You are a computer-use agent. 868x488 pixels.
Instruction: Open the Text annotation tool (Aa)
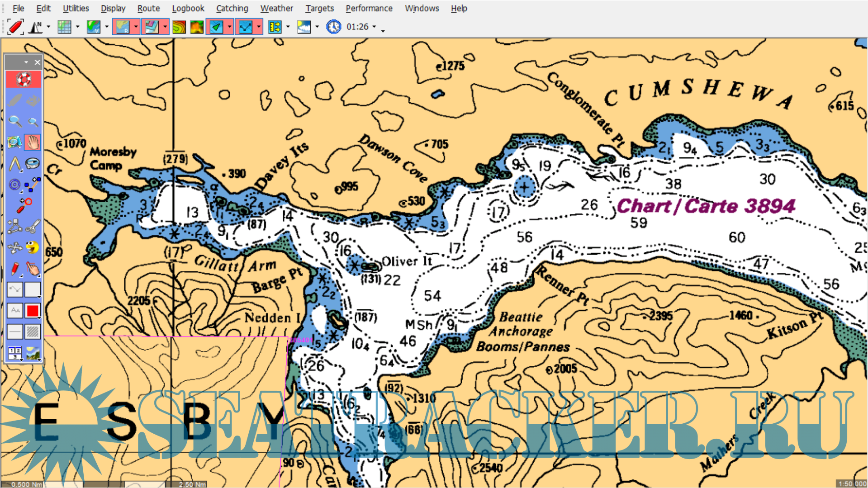[14, 310]
